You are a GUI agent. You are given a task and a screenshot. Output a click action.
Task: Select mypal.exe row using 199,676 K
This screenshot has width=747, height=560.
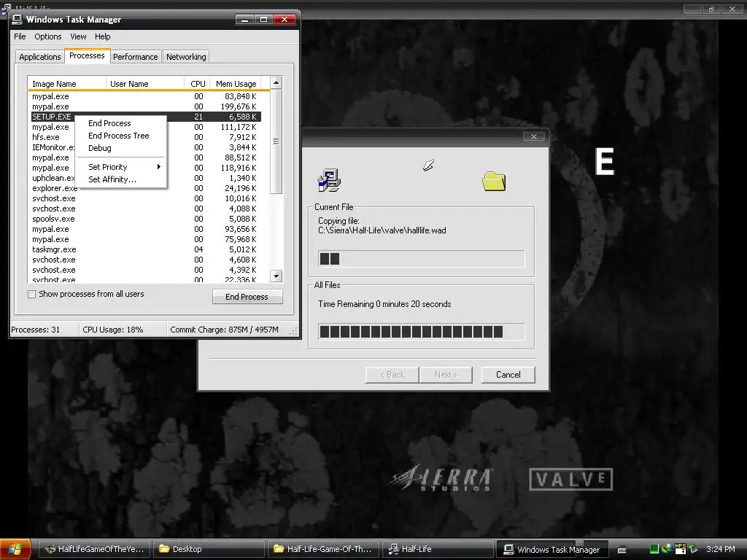pyautogui.click(x=146, y=106)
